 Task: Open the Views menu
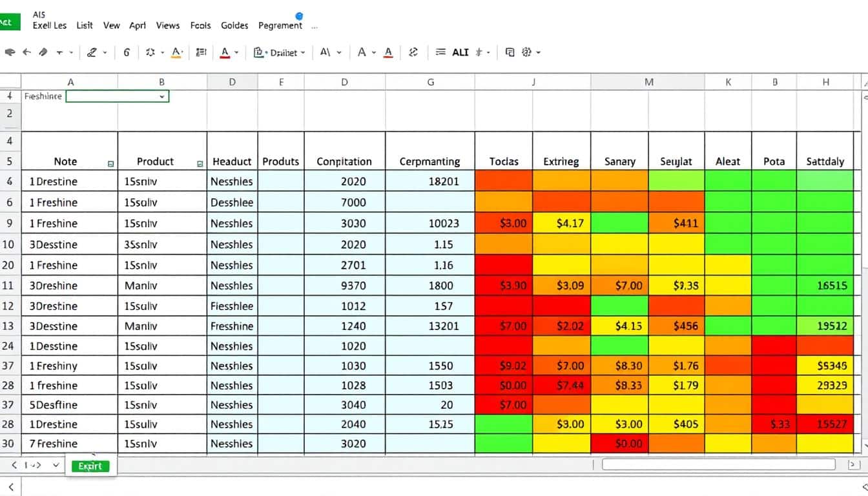168,26
